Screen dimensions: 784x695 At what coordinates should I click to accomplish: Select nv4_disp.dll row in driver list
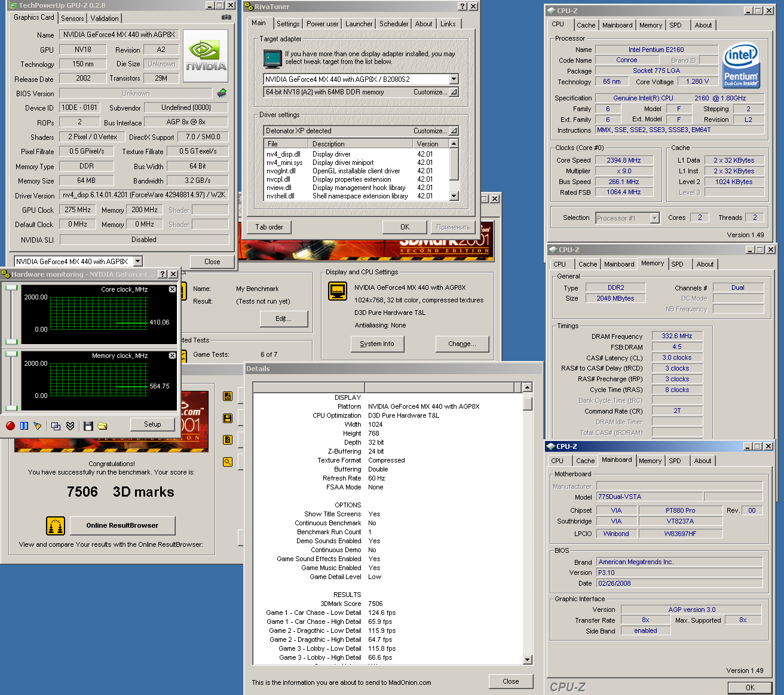[x=357, y=154]
